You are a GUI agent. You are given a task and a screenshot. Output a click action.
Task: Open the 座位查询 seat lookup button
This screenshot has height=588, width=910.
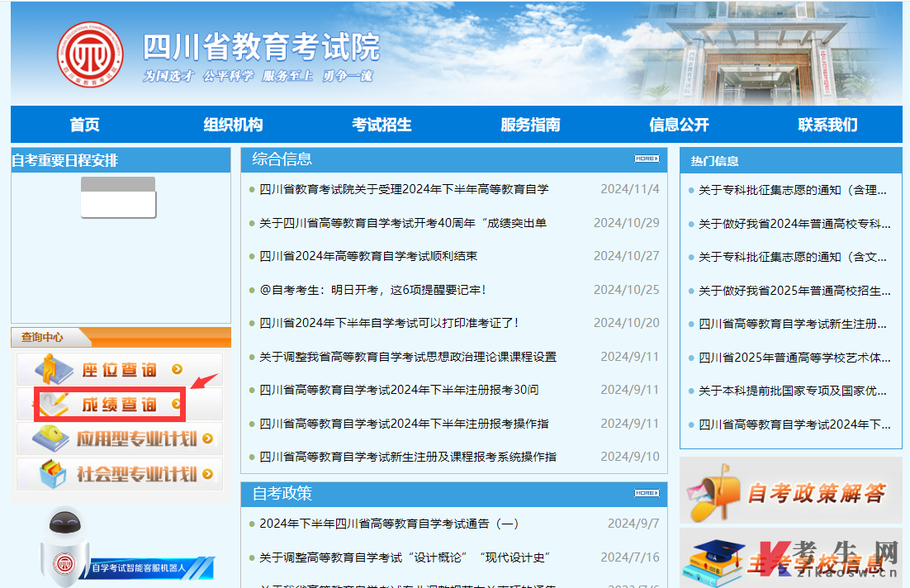pyautogui.click(x=120, y=369)
